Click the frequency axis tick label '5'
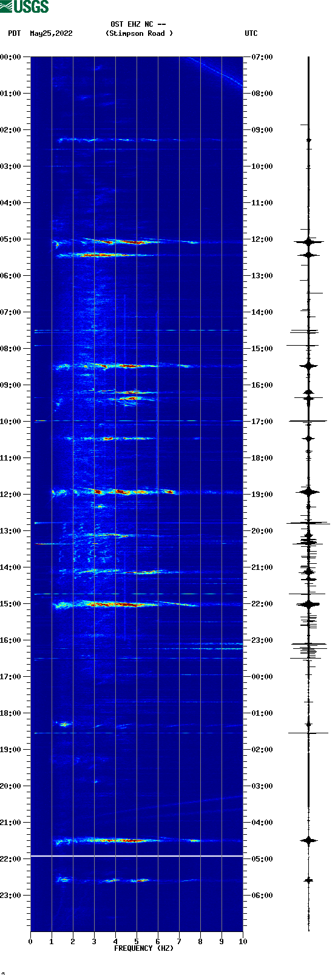This screenshot has width=335, height=980. tap(137, 942)
